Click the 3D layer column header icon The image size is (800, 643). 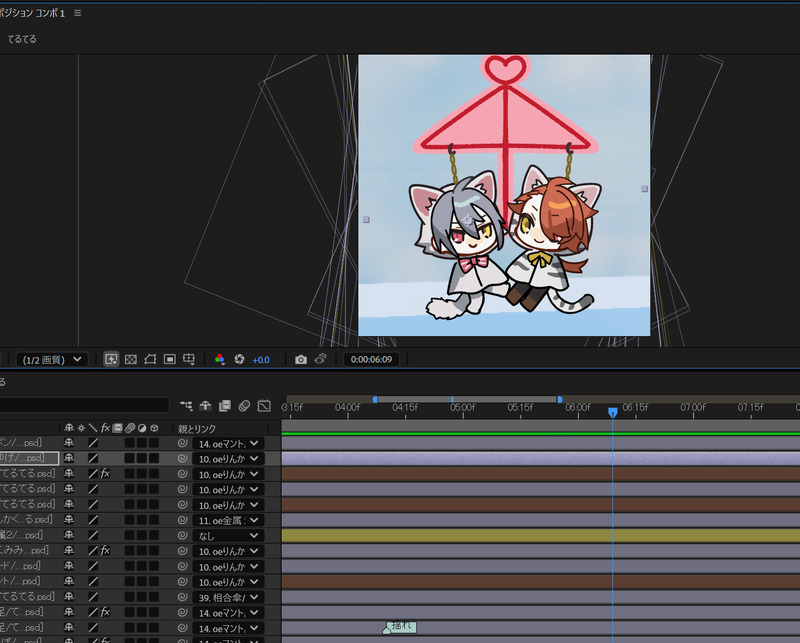coord(154,428)
